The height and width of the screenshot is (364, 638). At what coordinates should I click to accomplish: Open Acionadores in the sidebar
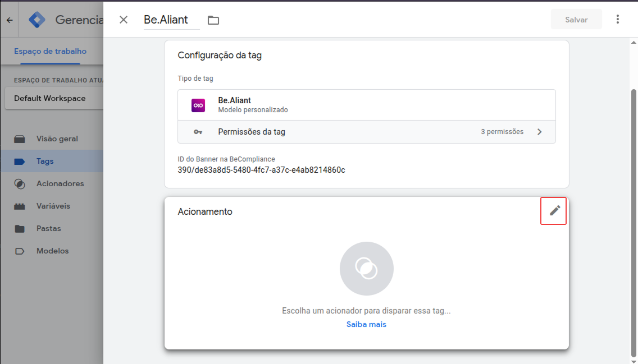click(60, 183)
